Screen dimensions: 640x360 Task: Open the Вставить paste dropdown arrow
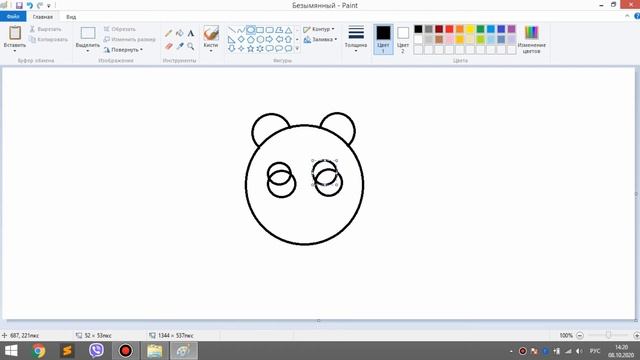15,51
